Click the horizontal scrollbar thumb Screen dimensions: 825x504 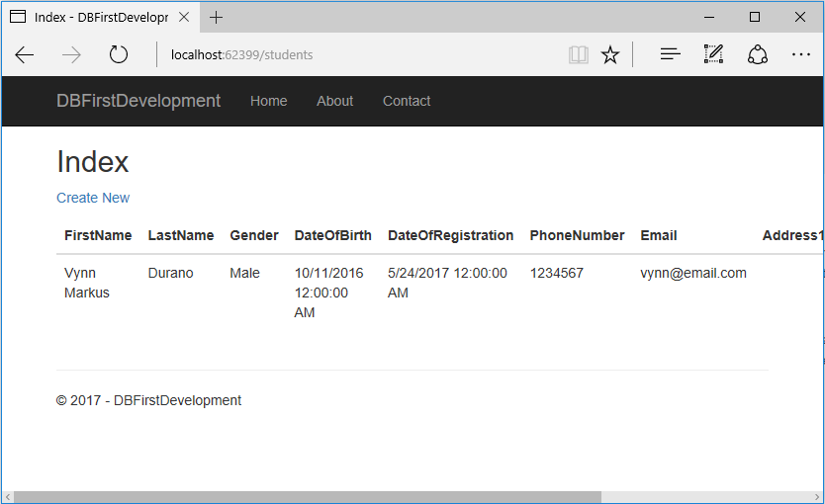tap(308, 497)
